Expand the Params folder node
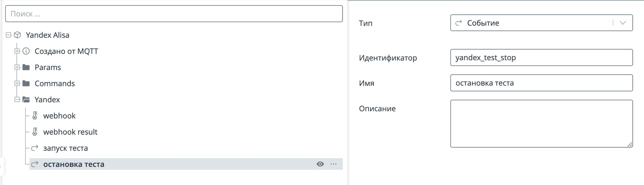 tap(17, 67)
